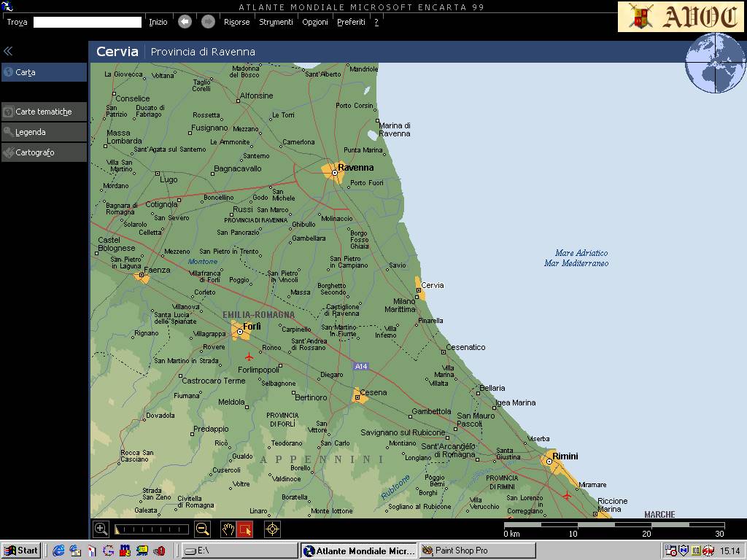The image size is (747, 560).
Task: Click the Forlì city label
Action: [x=252, y=326]
